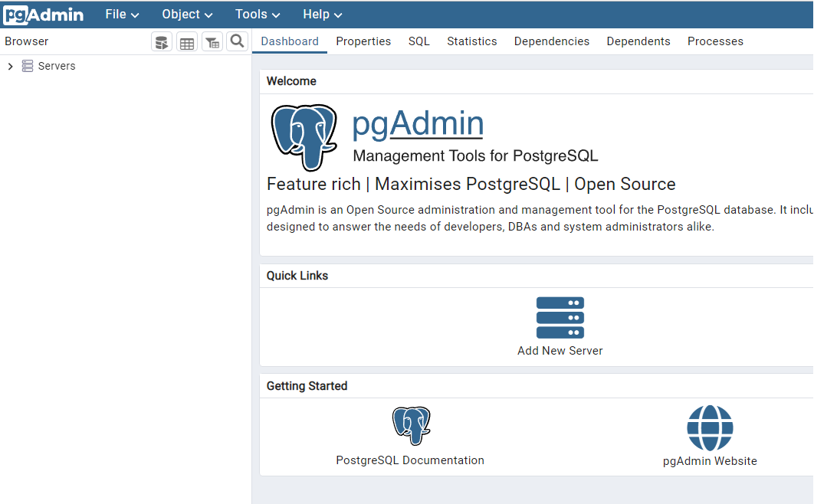Switch to the Dashboard tab
Image resolution: width=814 pixels, height=504 pixels.
[x=290, y=41]
